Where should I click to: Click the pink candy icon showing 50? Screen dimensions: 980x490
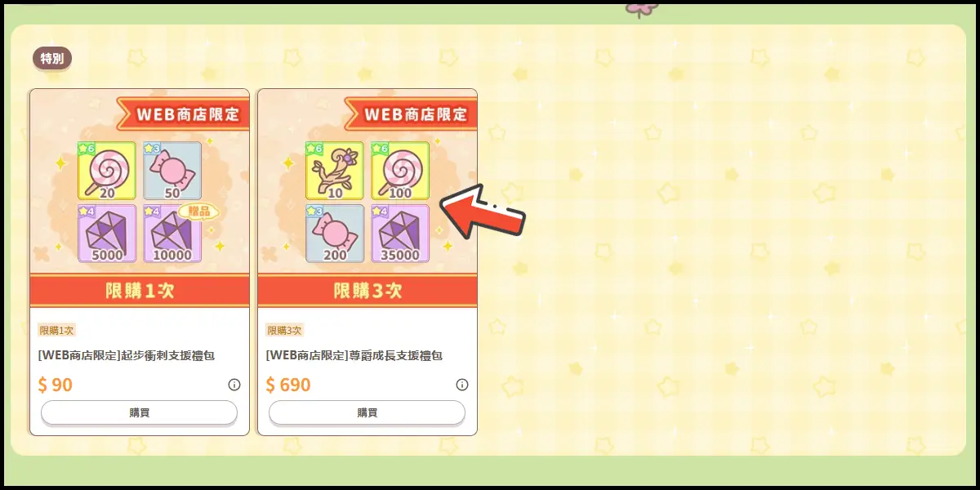pyautogui.click(x=172, y=171)
